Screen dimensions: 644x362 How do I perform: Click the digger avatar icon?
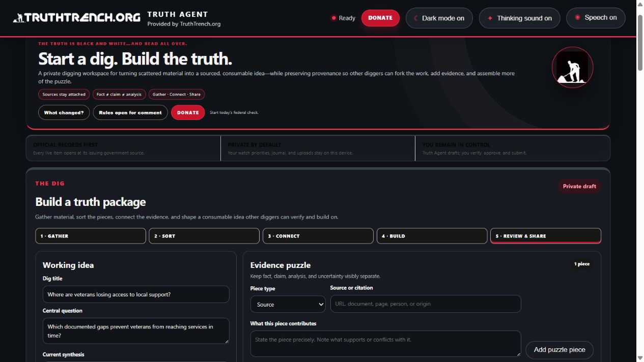click(x=572, y=67)
